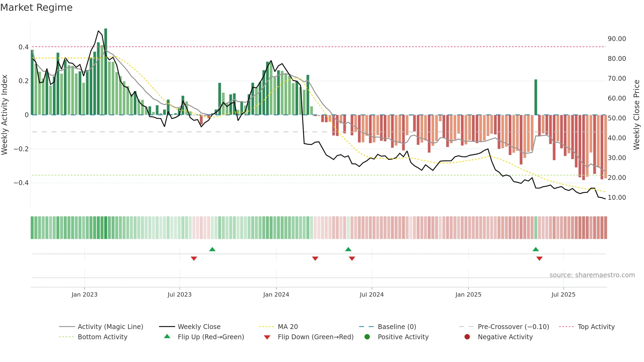This screenshot has height=362, width=644.
Task: Click the Negative Activity legend label
Action: pos(505,337)
